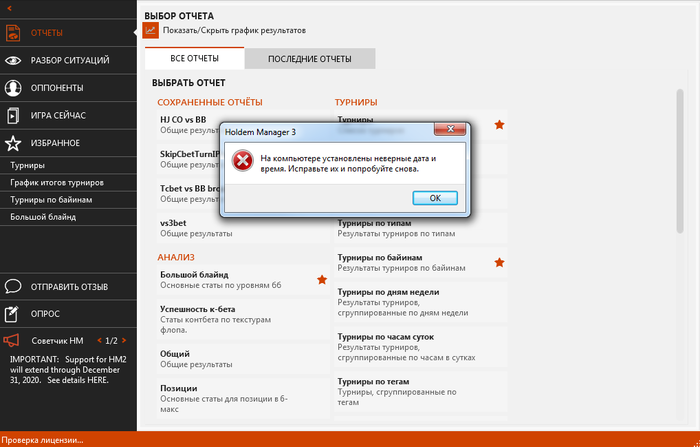Open Оппоненты sidebar section

point(68,88)
